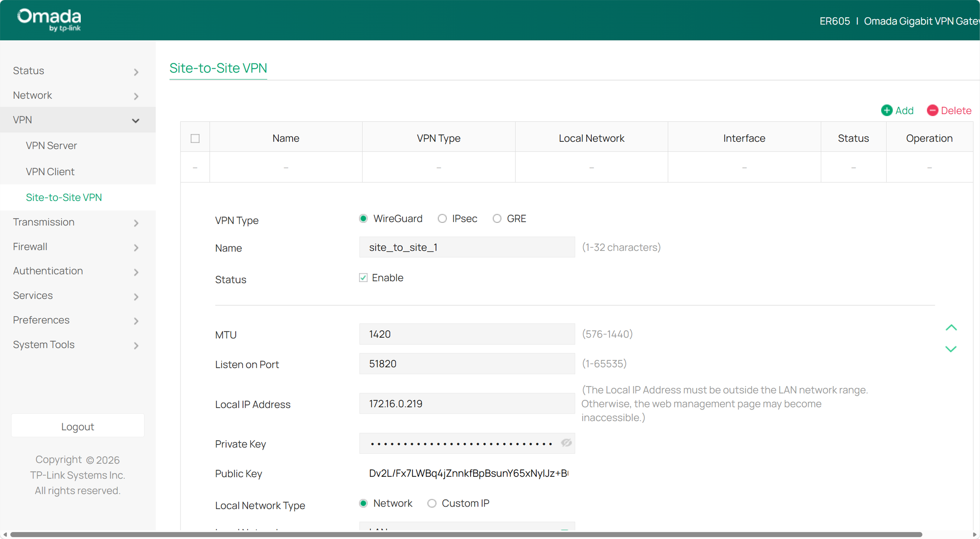Check the select-all box in table header
Image resolution: width=980 pixels, height=539 pixels.
point(195,138)
